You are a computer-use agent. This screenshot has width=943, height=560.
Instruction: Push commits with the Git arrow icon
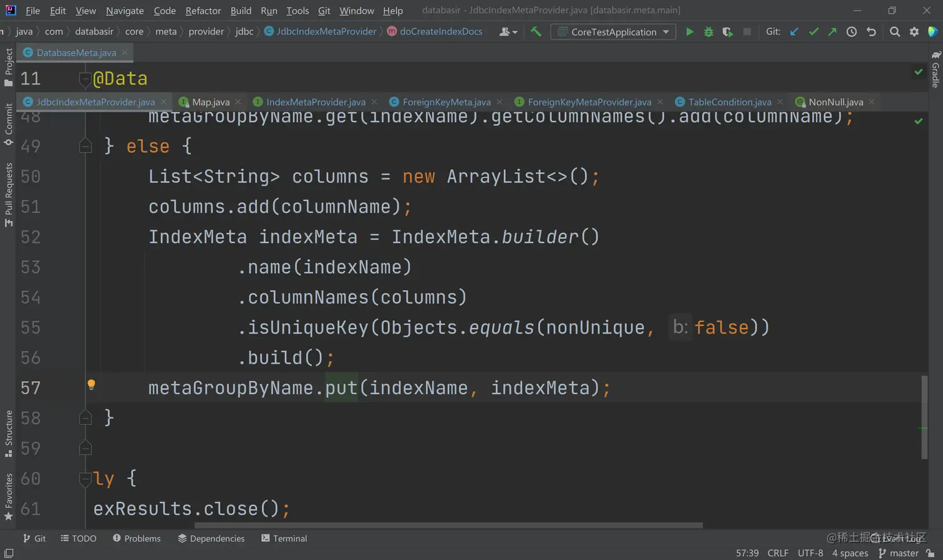point(832,32)
